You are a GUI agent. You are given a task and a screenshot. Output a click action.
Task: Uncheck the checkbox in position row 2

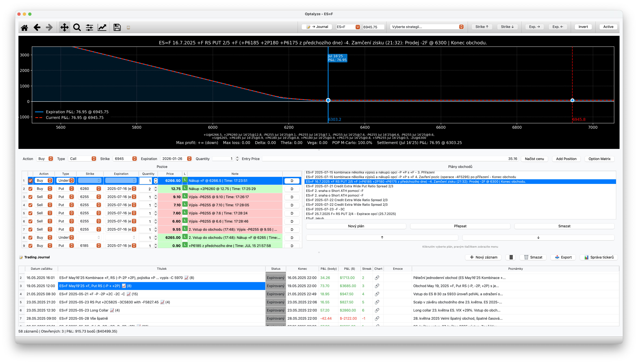click(x=31, y=189)
